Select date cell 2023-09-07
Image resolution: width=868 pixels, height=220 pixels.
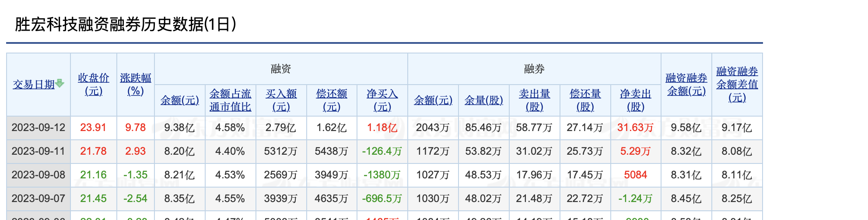(38, 199)
